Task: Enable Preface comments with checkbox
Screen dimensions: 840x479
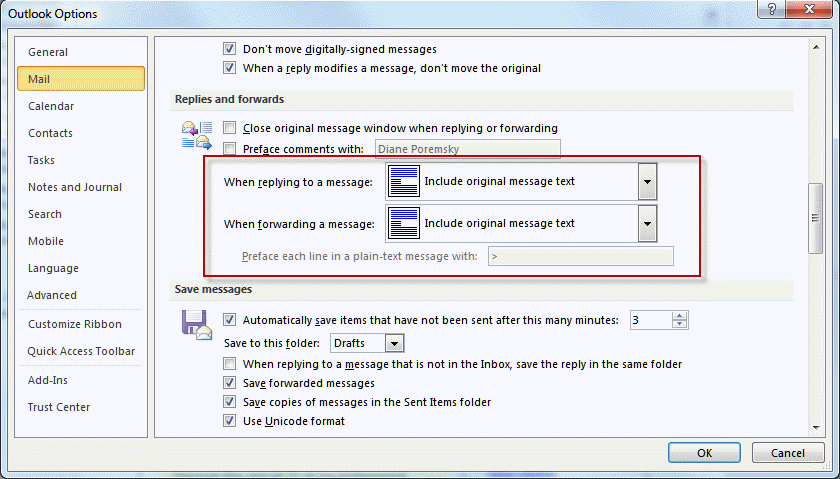Action: (x=229, y=148)
